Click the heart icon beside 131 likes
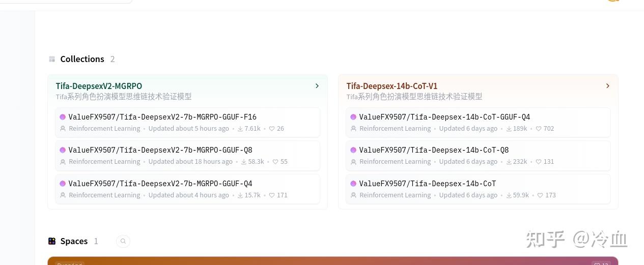 (539, 162)
